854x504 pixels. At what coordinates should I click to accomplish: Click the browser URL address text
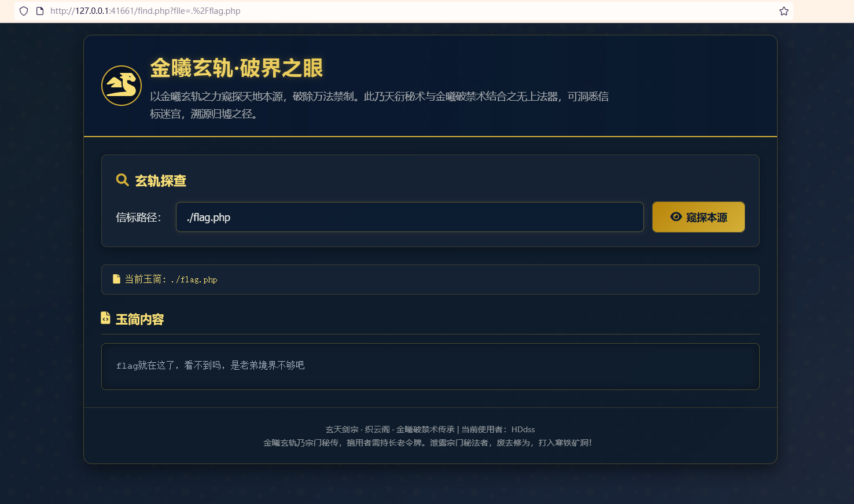(145, 11)
